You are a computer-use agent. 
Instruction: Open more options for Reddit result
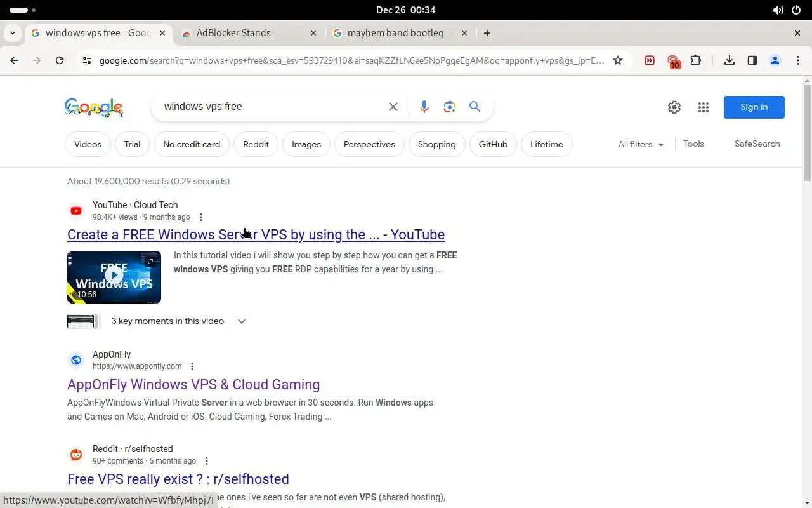point(206,461)
